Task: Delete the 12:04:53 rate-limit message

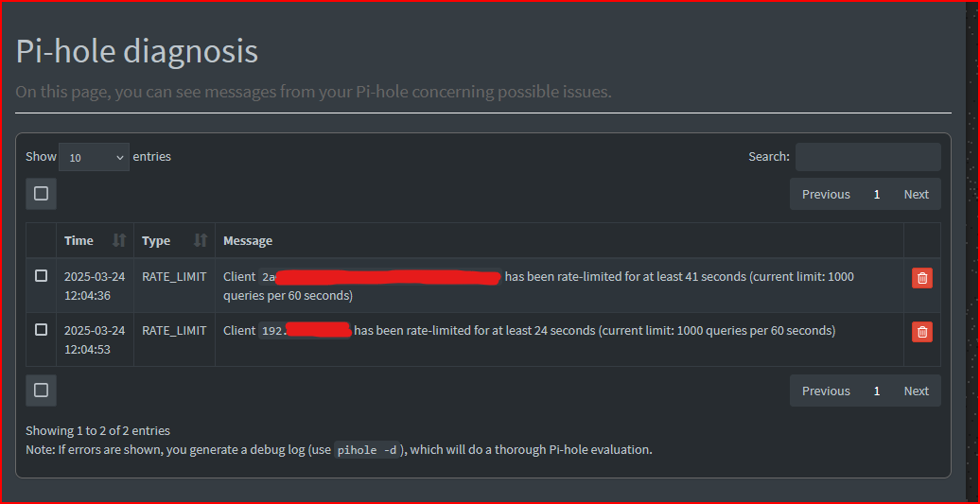Action: click(x=921, y=332)
